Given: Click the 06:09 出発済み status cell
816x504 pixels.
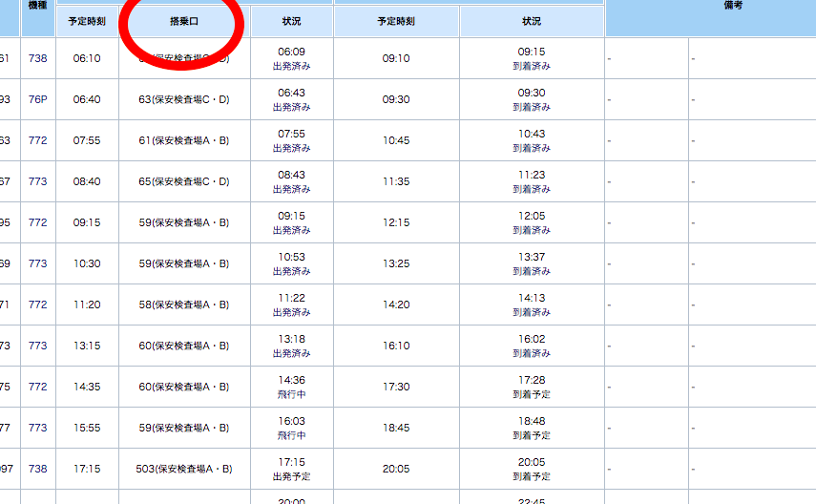Looking at the screenshot, I should click(x=292, y=58).
